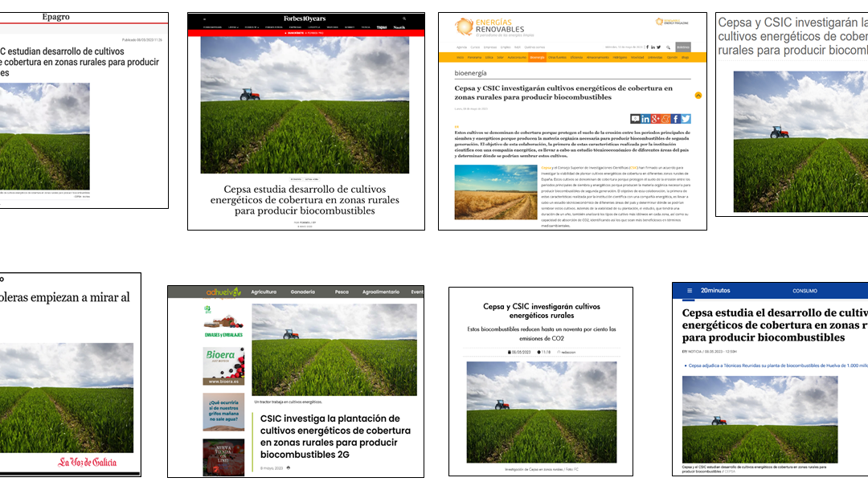Click the tractor field photo in the Forbes article
Screen dimensions: 868x490
[305, 105]
